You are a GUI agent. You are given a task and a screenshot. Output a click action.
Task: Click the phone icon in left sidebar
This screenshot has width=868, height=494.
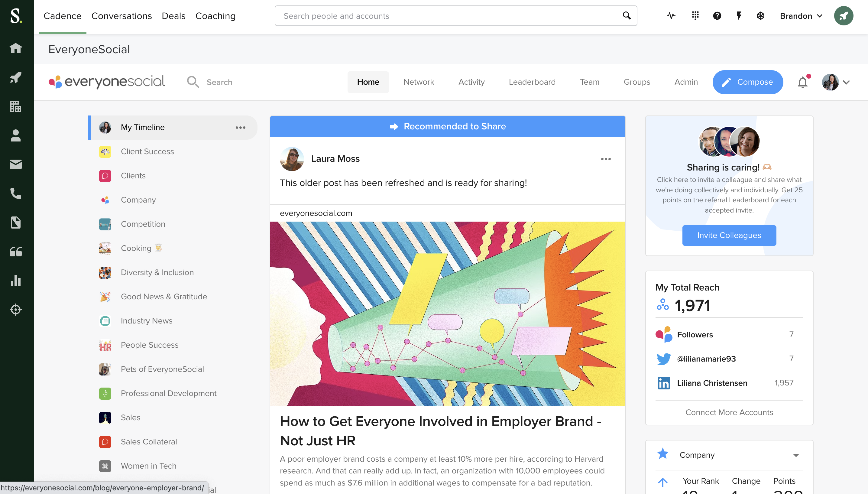(x=16, y=193)
